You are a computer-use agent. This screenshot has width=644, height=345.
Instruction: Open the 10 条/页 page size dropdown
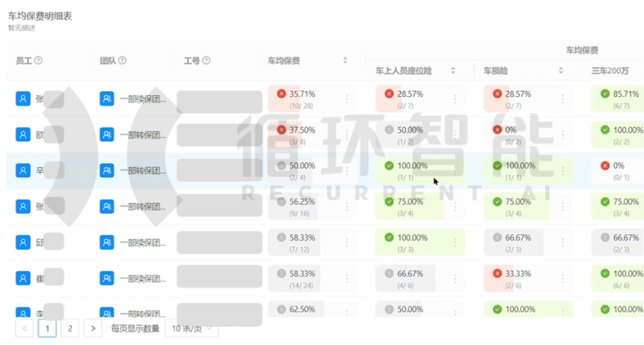click(192, 328)
